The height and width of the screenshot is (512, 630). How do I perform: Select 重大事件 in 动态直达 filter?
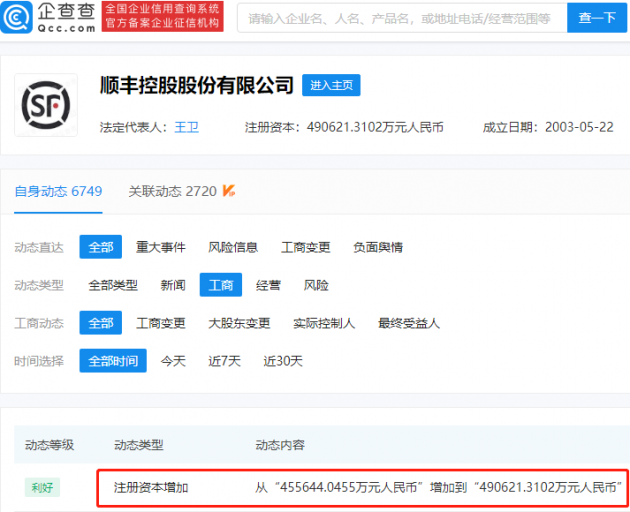coord(161,247)
